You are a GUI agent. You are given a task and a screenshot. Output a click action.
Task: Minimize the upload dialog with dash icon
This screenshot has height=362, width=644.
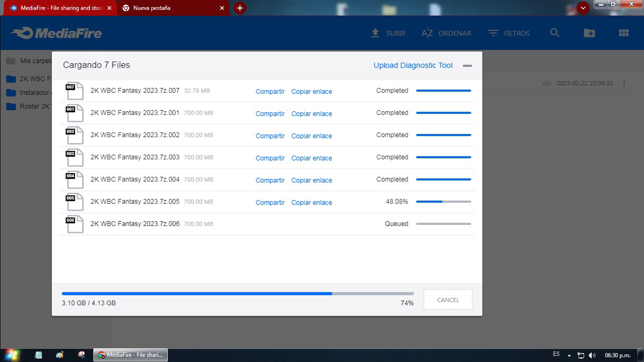(x=467, y=66)
